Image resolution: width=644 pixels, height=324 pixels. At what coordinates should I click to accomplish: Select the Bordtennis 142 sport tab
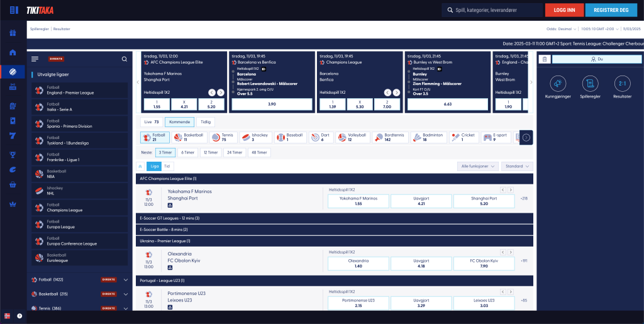click(390, 137)
